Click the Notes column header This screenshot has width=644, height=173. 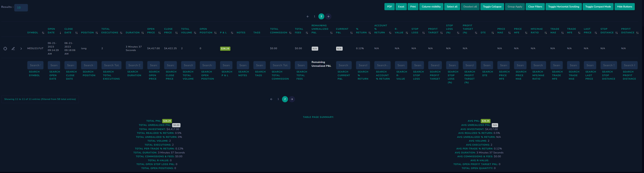241,33
